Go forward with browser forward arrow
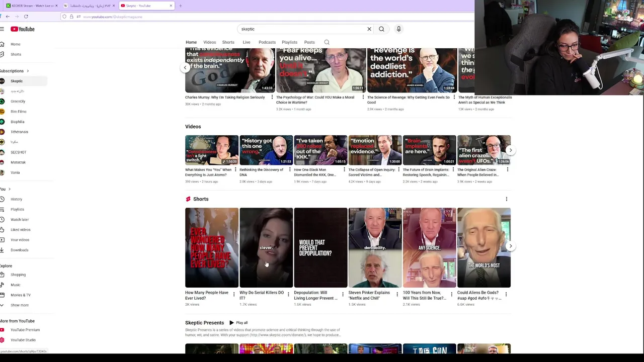 pos(17,17)
